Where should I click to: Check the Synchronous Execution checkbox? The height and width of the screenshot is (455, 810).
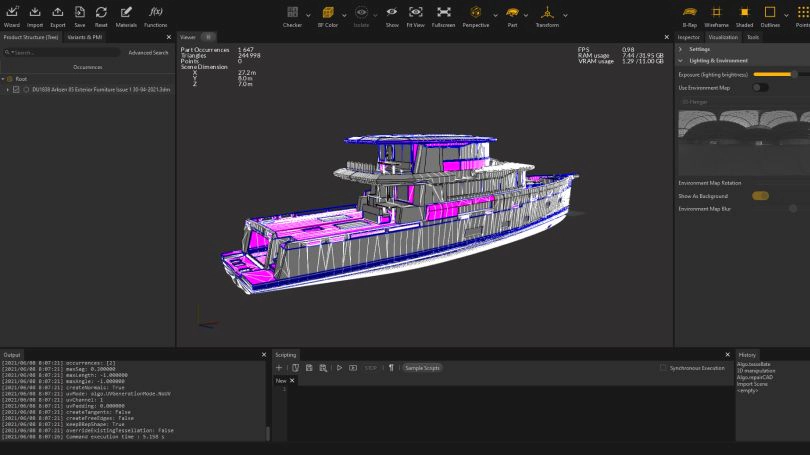click(663, 368)
